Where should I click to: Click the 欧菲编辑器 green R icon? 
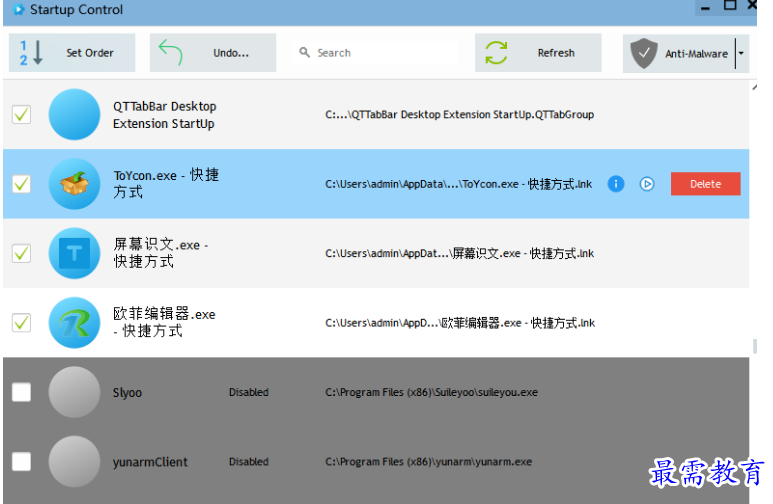coord(74,323)
